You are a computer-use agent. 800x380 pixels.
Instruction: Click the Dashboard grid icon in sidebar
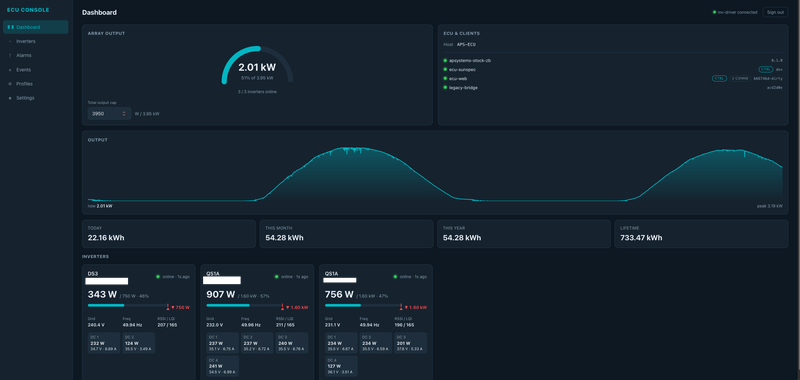[10, 27]
